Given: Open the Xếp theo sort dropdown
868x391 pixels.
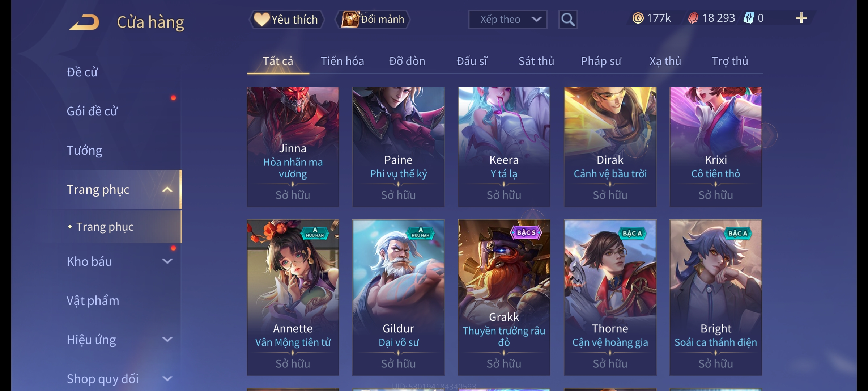Looking at the screenshot, I should point(507,20).
